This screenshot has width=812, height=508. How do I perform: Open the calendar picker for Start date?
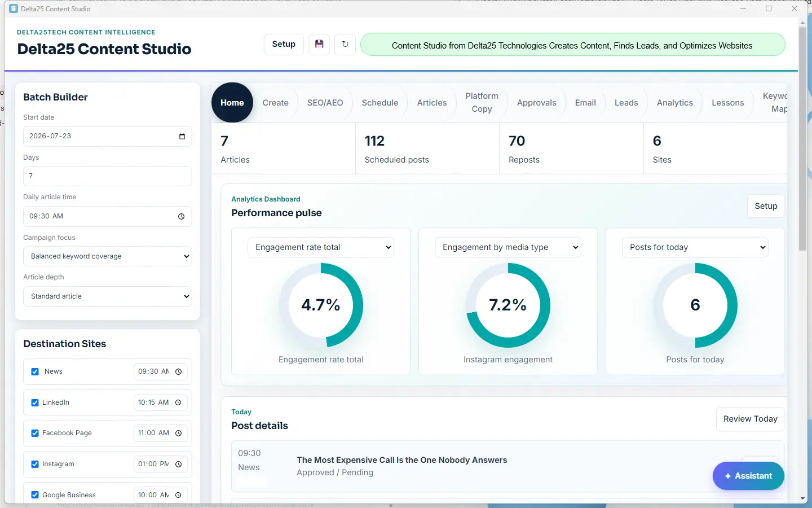(x=182, y=137)
